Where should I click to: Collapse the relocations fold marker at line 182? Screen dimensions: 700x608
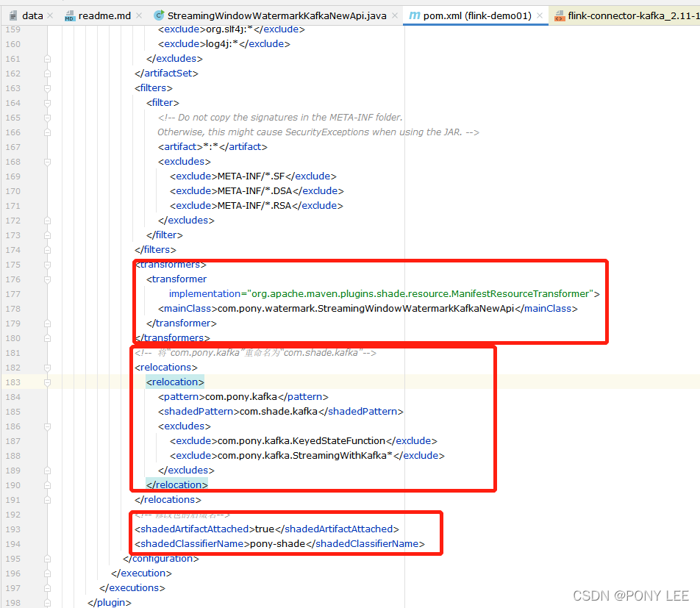coord(47,368)
